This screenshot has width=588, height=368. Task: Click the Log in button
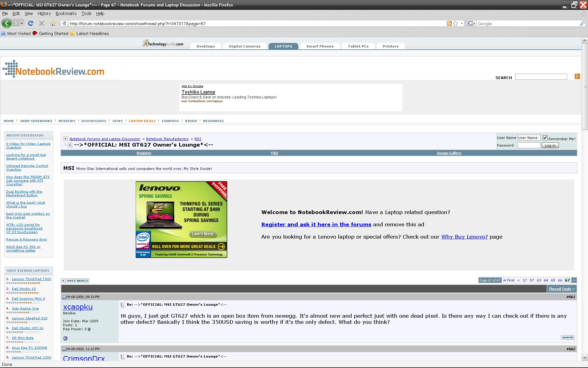pos(550,145)
